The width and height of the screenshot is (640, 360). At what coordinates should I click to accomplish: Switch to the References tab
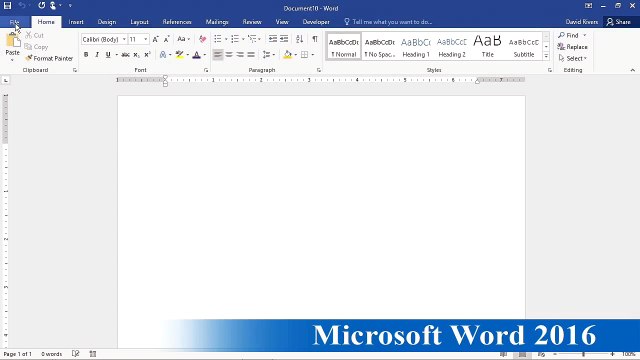pos(177,22)
